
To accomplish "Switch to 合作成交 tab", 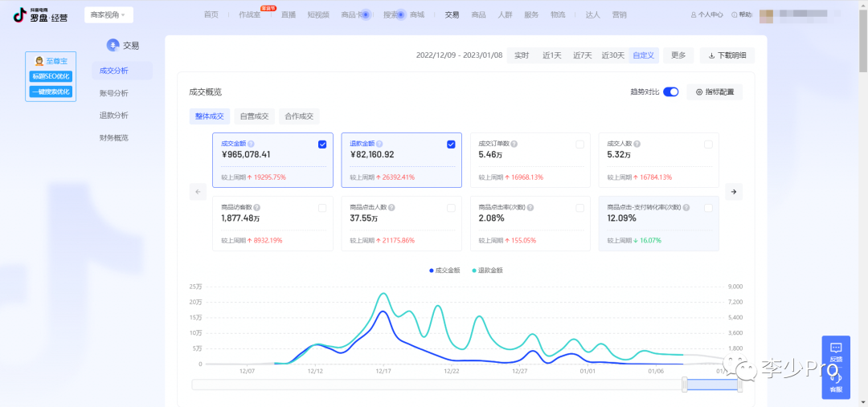I will 299,116.
